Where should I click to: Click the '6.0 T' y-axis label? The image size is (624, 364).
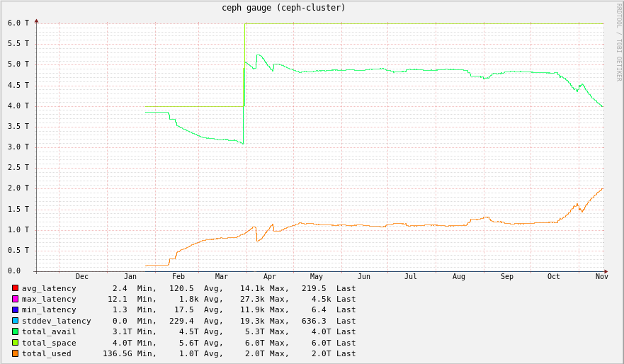coord(18,23)
